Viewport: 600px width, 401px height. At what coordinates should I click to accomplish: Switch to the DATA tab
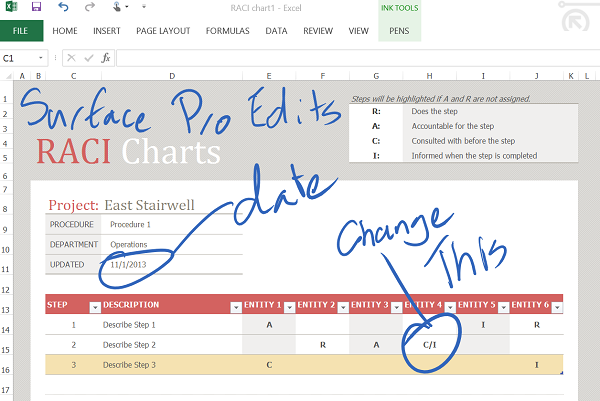point(276,31)
